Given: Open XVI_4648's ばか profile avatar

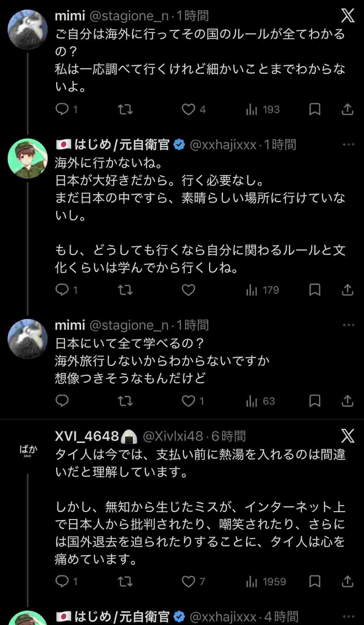Looking at the screenshot, I should (x=28, y=450).
